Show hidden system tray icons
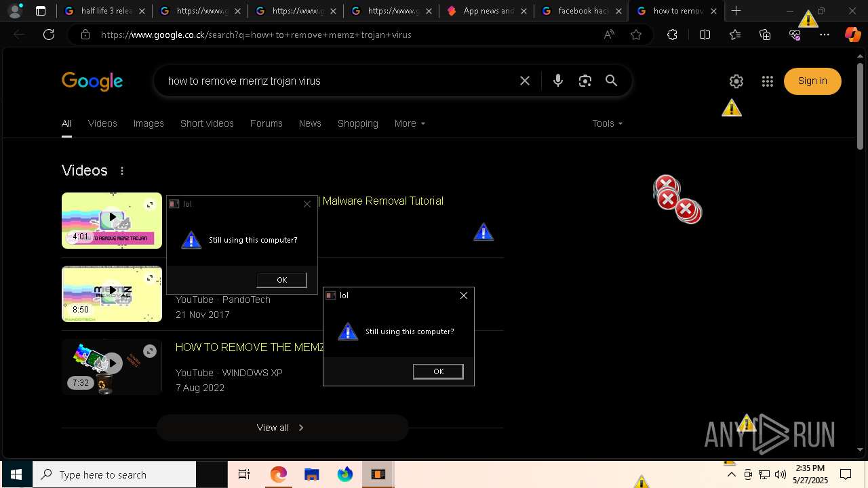The height and width of the screenshot is (488, 868). (x=731, y=474)
